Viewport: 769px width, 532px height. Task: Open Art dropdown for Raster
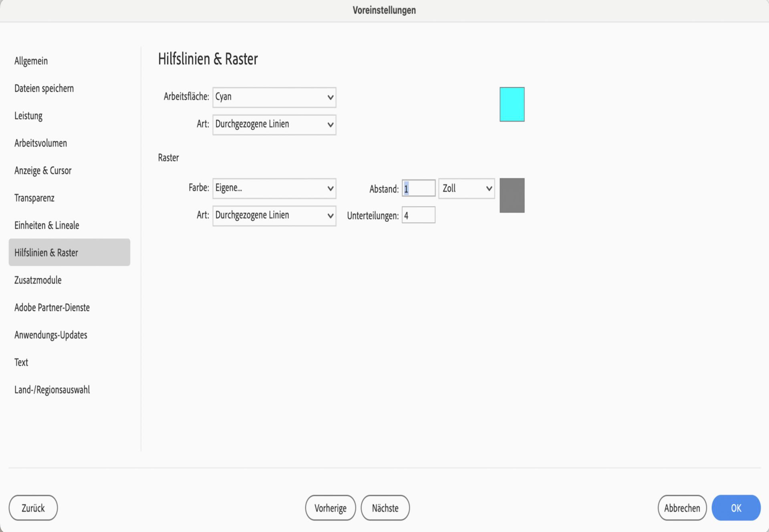pos(273,215)
